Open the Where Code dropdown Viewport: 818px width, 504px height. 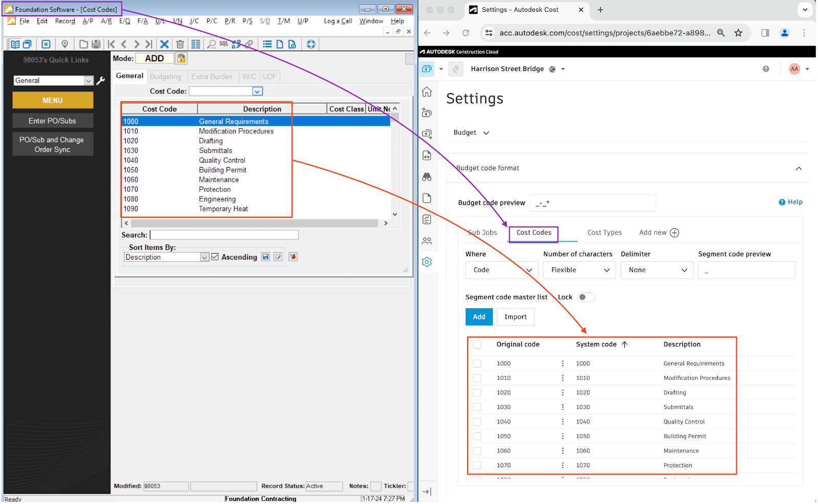pyautogui.click(x=502, y=270)
